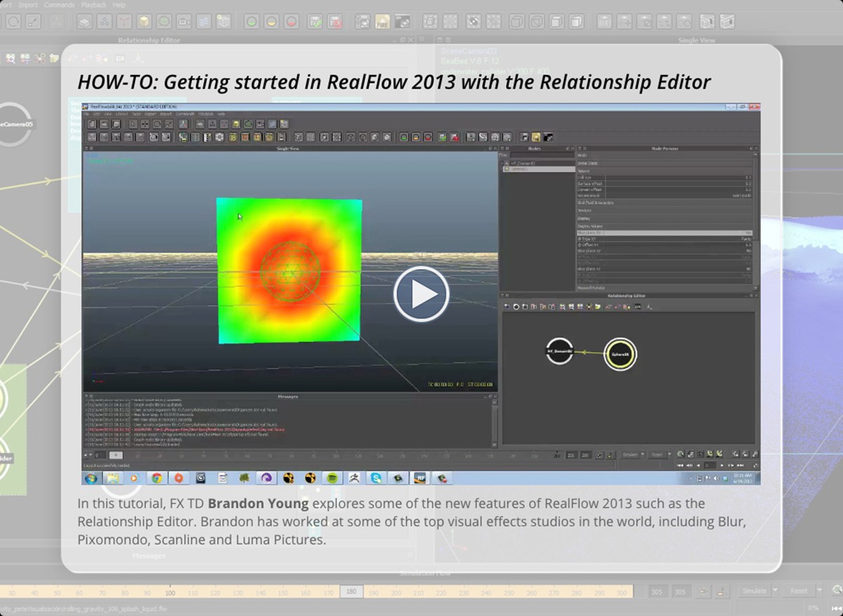Click the FIRE toolbar icon
The image size is (843, 616).
pyautogui.click(x=383, y=22)
